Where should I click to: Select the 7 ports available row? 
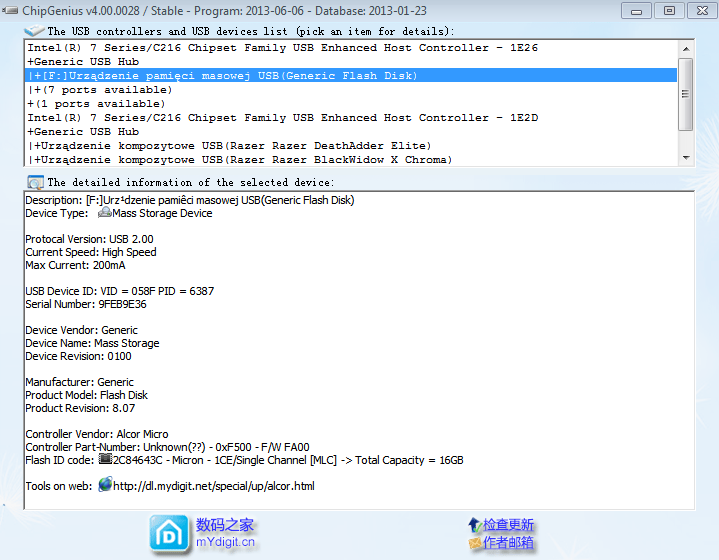(x=351, y=90)
